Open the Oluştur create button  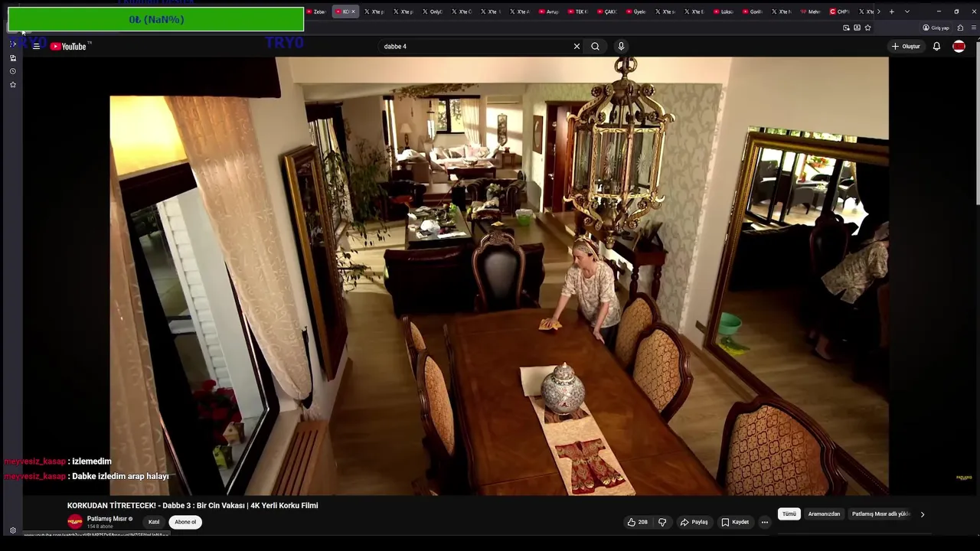coord(906,47)
